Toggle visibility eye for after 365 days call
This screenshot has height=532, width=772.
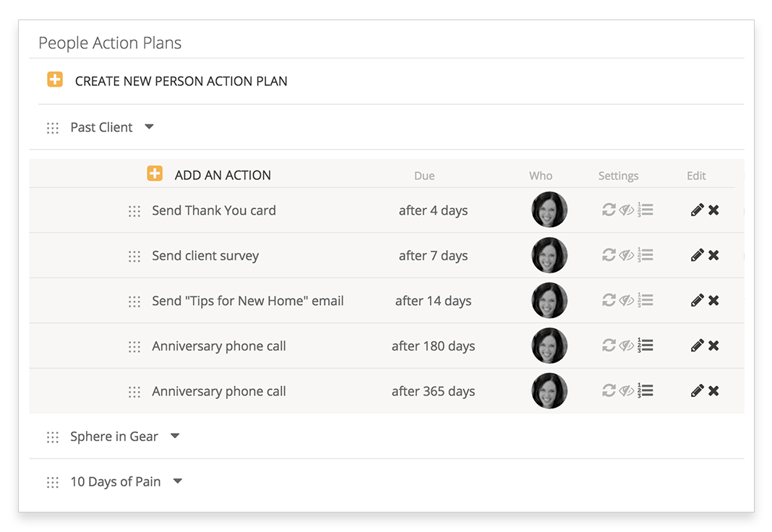pyautogui.click(x=626, y=391)
